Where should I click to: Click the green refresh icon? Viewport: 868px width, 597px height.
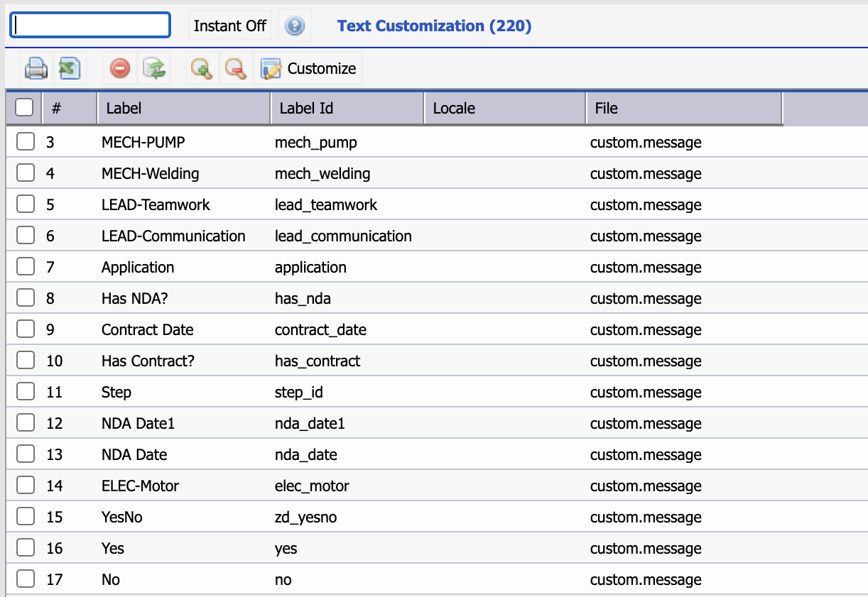tap(154, 69)
